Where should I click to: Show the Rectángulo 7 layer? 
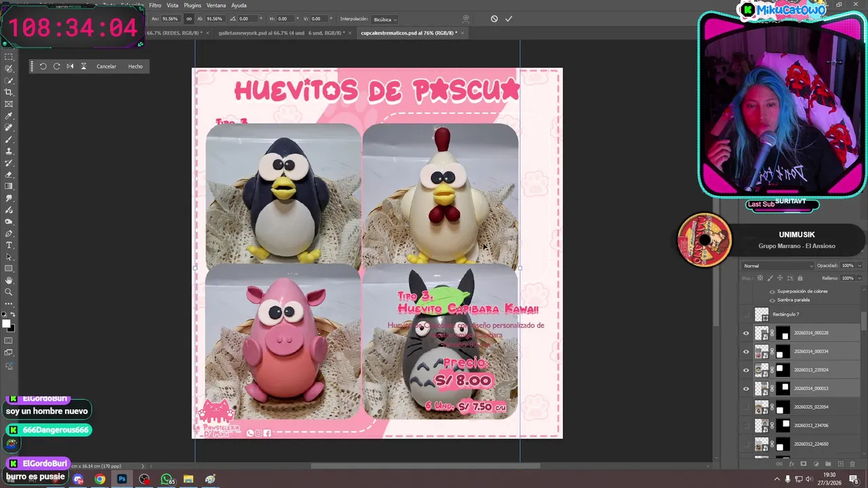[x=747, y=314]
